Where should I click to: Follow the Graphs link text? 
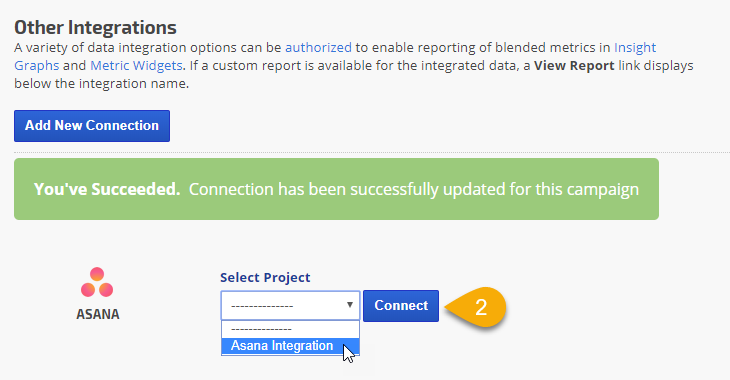(x=37, y=66)
